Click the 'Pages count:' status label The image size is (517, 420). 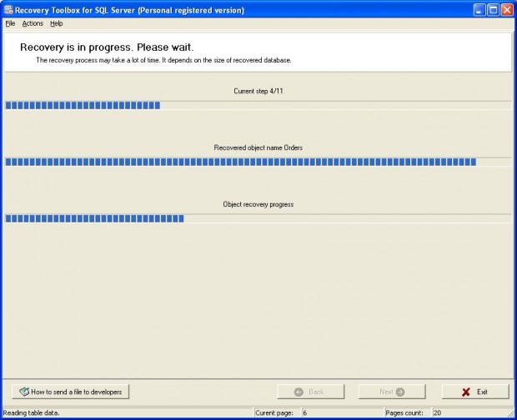404,412
